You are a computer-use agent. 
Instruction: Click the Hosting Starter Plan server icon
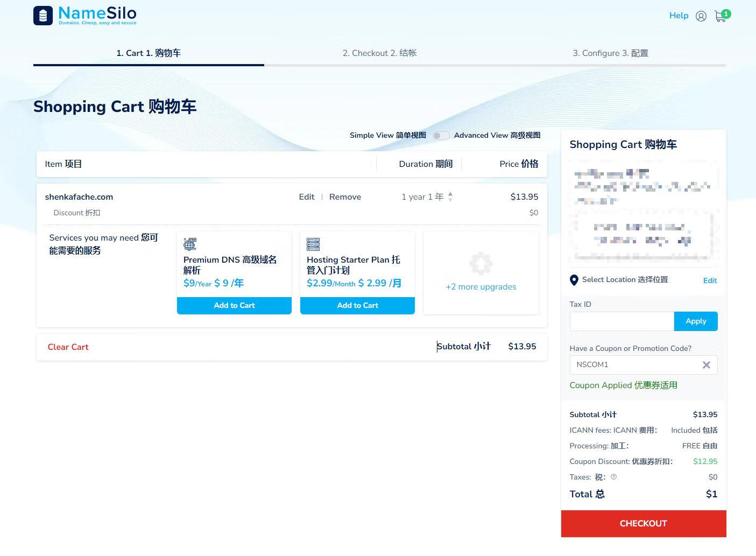tap(313, 244)
